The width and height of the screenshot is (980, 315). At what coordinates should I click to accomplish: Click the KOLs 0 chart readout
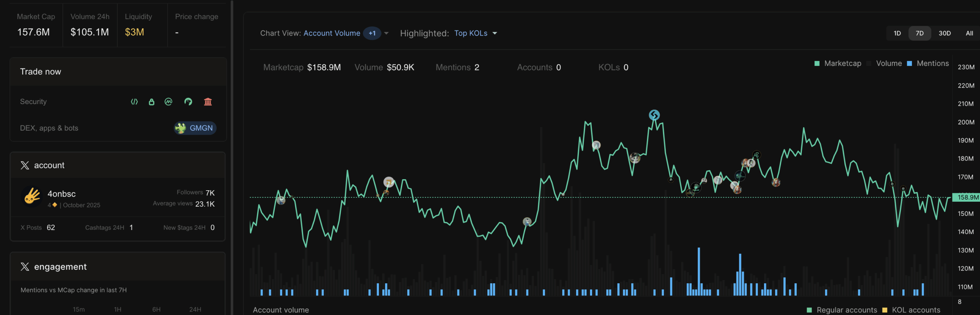click(x=613, y=67)
